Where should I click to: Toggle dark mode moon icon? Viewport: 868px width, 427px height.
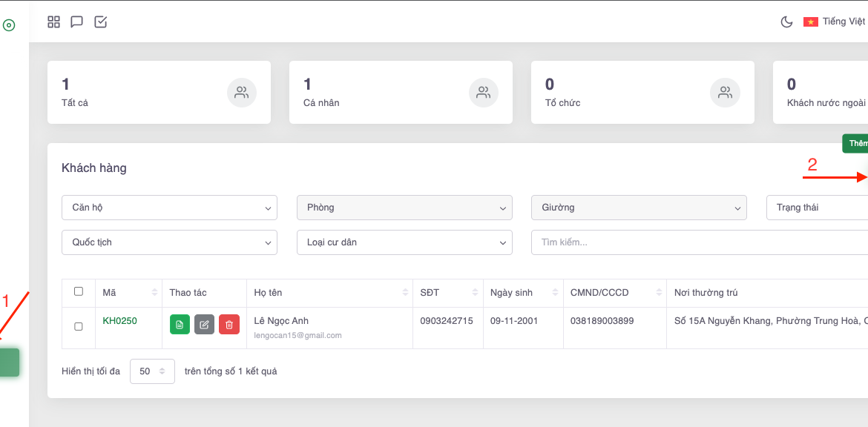coord(787,22)
